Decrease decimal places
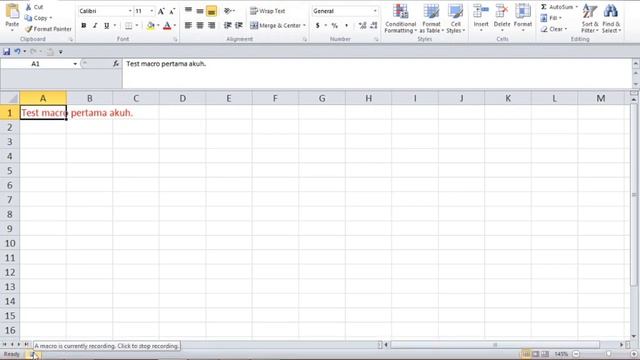The height and width of the screenshot is (360, 640). tap(373, 25)
